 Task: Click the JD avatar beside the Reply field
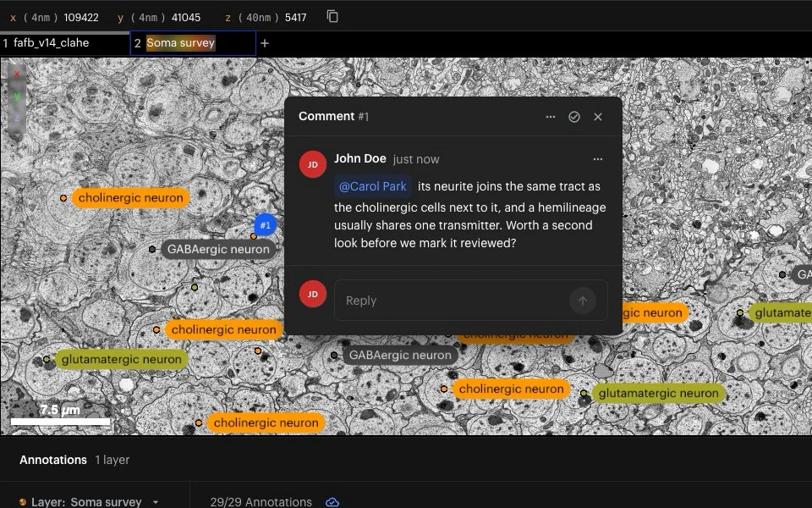tap(313, 294)
